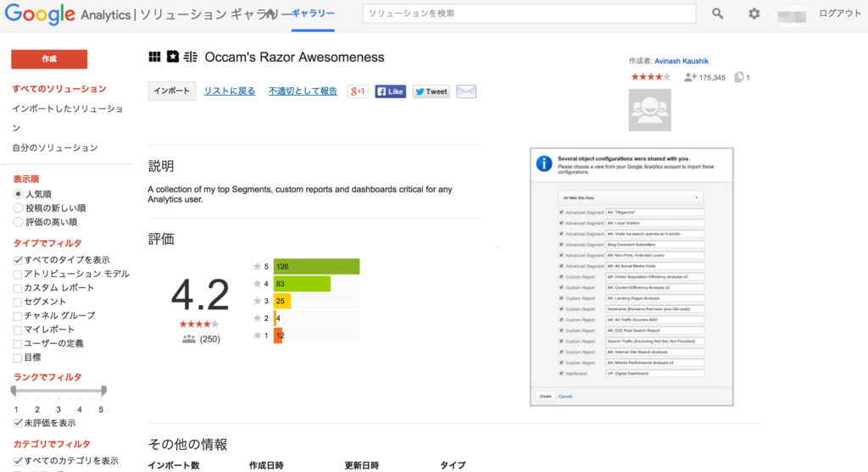Click the search magnifier icon
The height and width of the screenshot is (472, 868).
tap(717, 14)
